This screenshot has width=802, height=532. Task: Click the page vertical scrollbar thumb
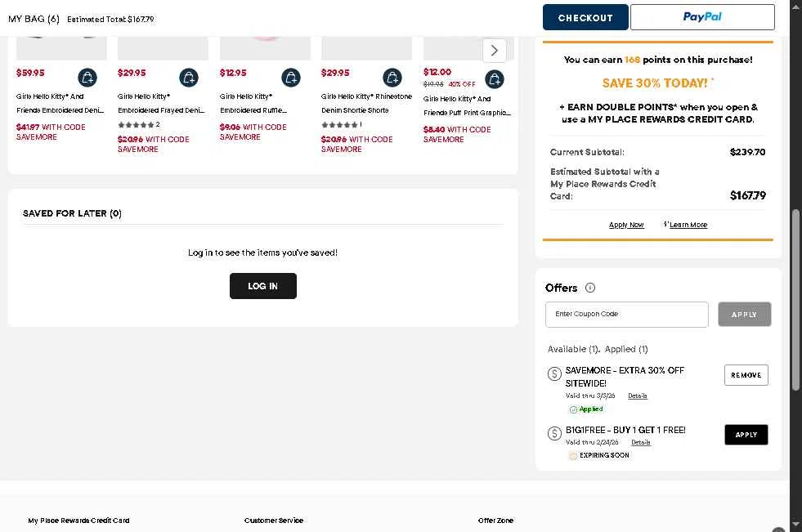(795, 300)
